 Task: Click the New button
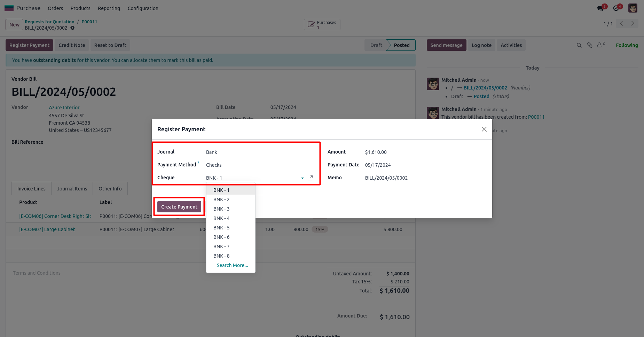click(x=14, y=25)
